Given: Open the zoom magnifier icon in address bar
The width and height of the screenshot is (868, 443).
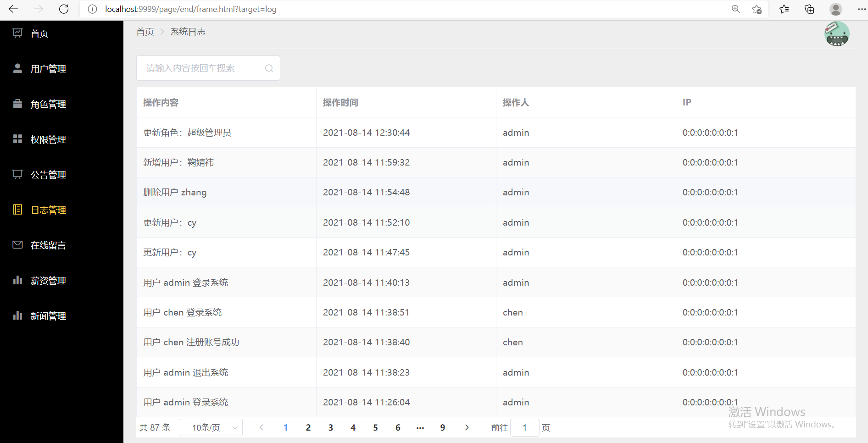Looking at the screenshot, I should 736,9.
